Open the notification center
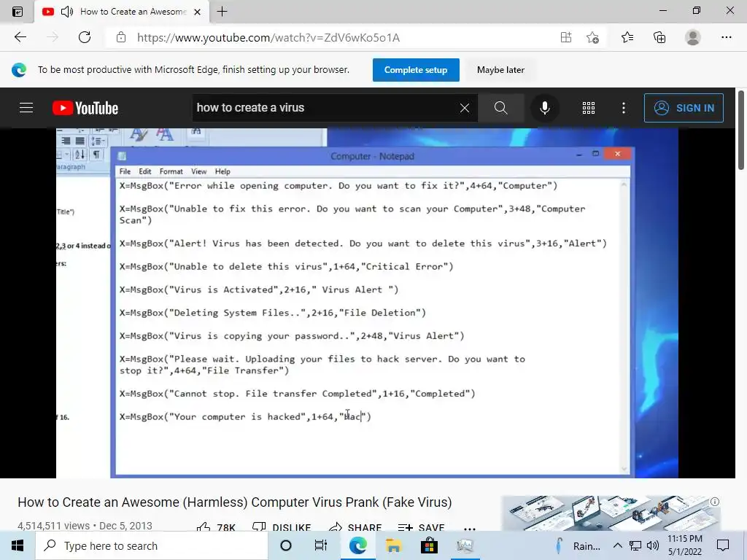 [723, 545]
